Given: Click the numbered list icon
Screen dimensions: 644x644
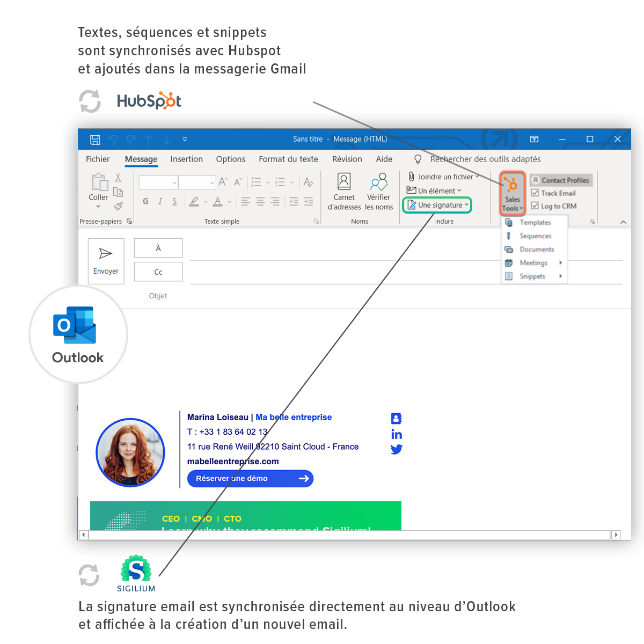Looking at the screenshot, I should point(280,182).
